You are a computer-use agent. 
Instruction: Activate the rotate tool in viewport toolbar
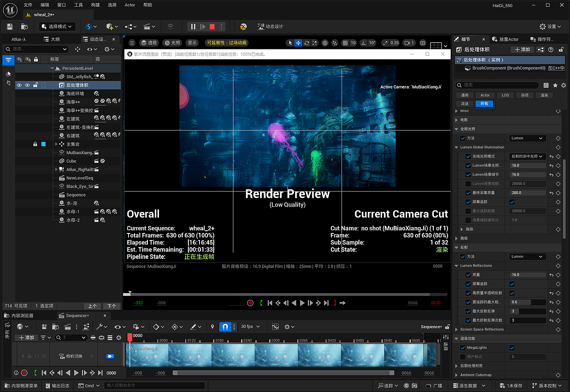point(307,43)
